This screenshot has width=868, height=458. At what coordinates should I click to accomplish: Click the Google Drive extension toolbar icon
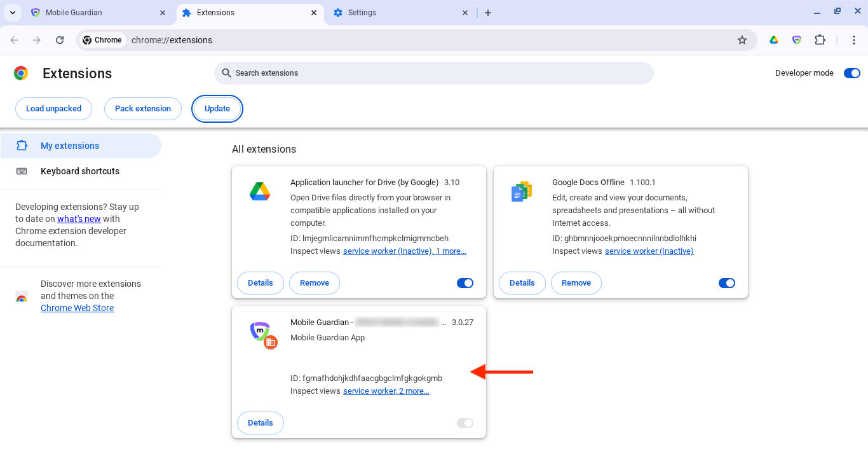tap(774, 40)
